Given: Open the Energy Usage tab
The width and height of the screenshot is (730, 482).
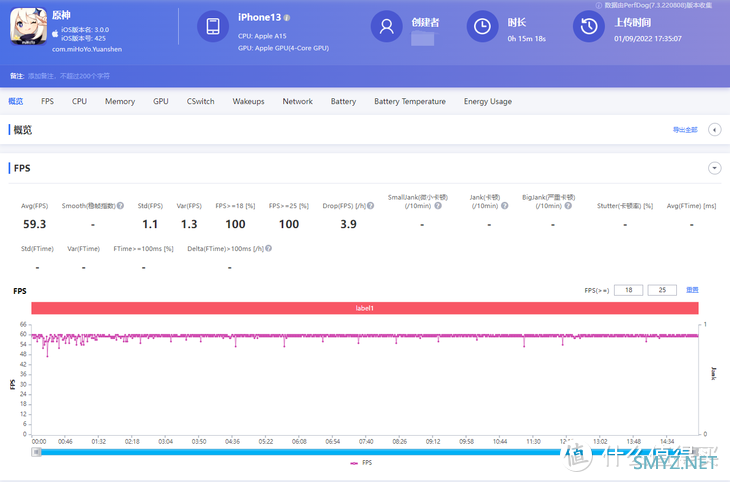Looking at the screenshot, I should (487, 102).
